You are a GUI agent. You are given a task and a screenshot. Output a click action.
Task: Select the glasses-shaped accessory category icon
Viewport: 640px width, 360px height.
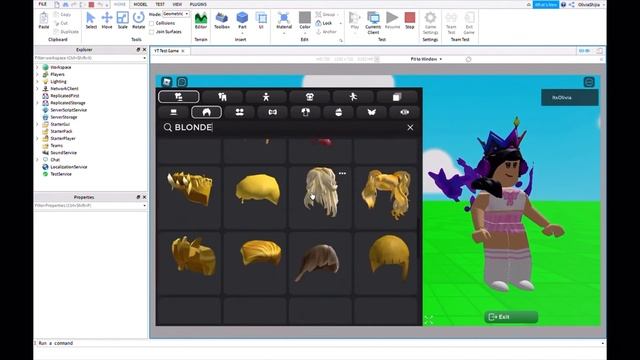[273, 112]
